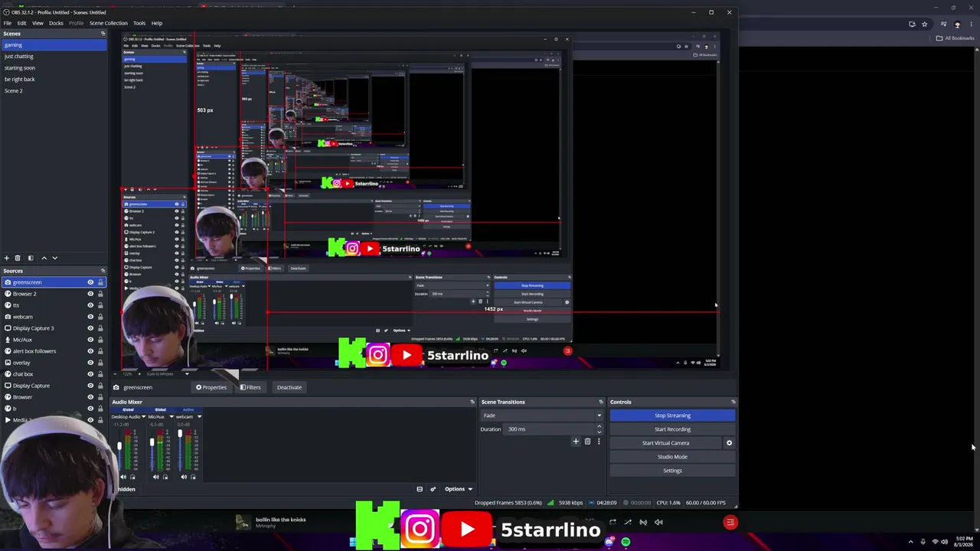The width and height of the screenshot is (980, 551).
Task: Remove the current scene transition
Action: point(587,442)
